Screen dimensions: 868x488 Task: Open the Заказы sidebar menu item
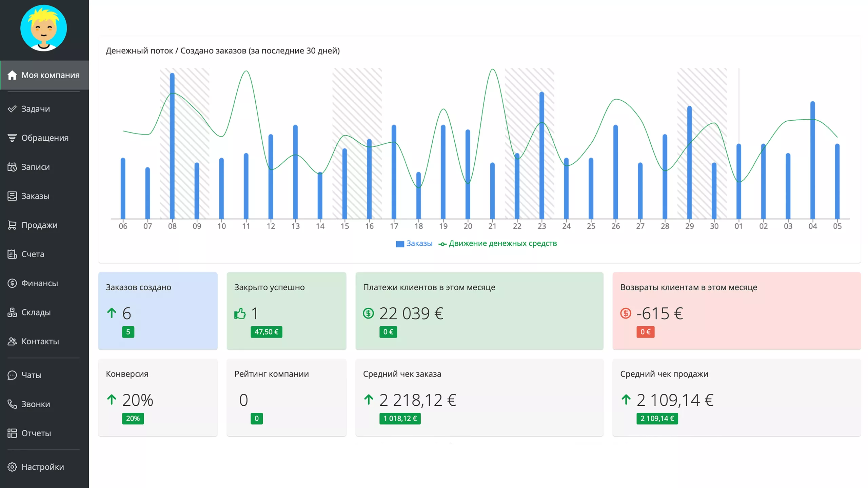[x=35, y=196]
